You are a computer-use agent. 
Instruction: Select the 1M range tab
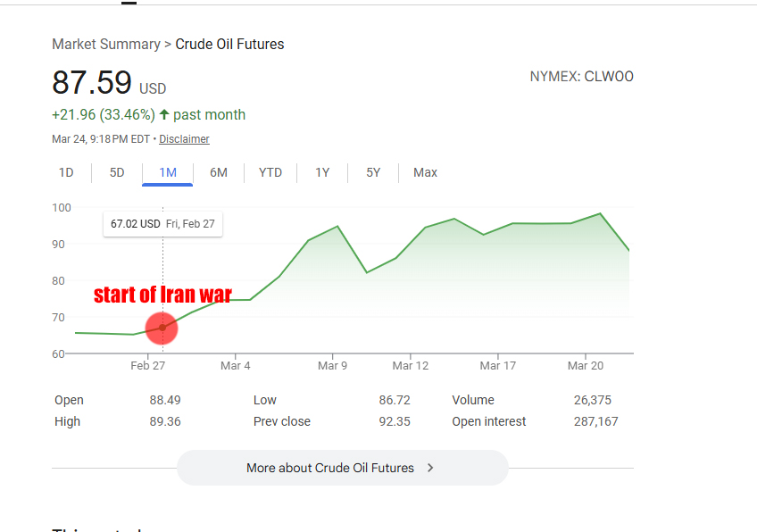coord(168,172)
